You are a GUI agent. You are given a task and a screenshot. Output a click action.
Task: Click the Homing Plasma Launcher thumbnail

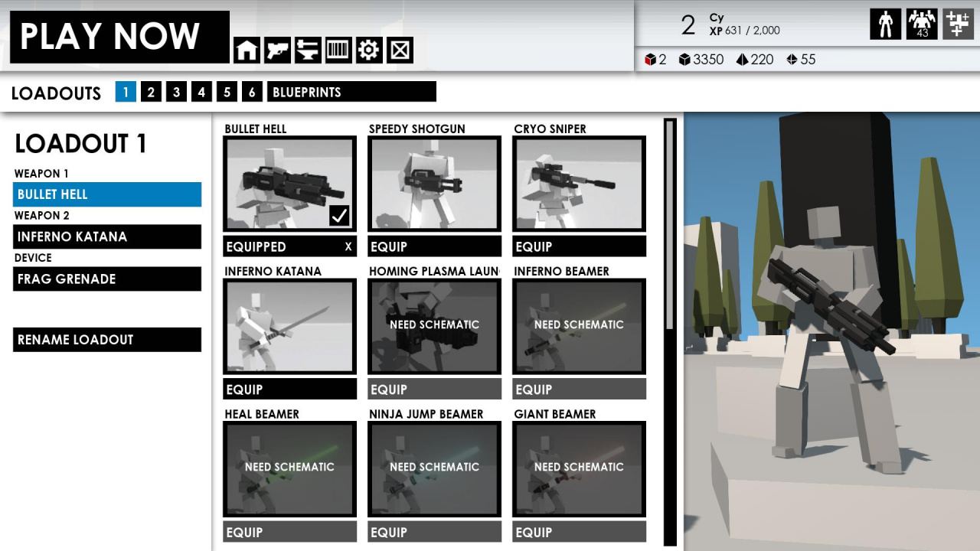click(434, 327)
